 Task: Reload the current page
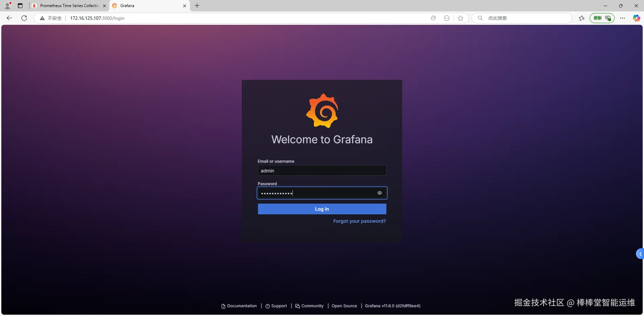24,18
